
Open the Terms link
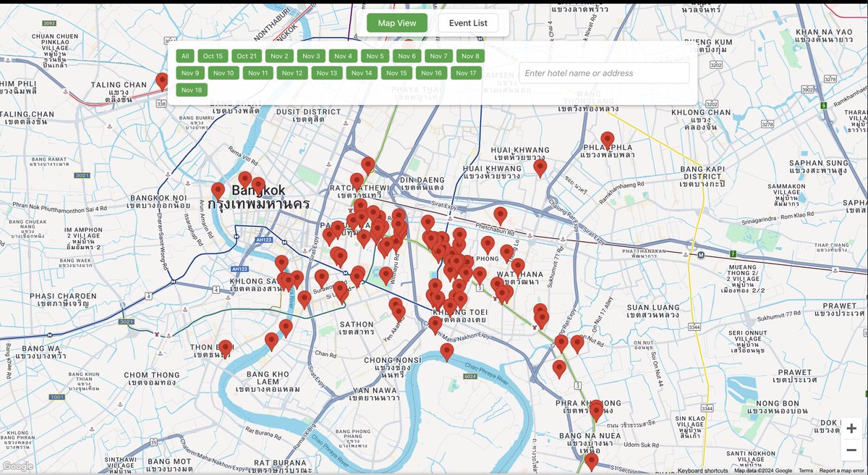pyautogui.click(x=805, y=470)
